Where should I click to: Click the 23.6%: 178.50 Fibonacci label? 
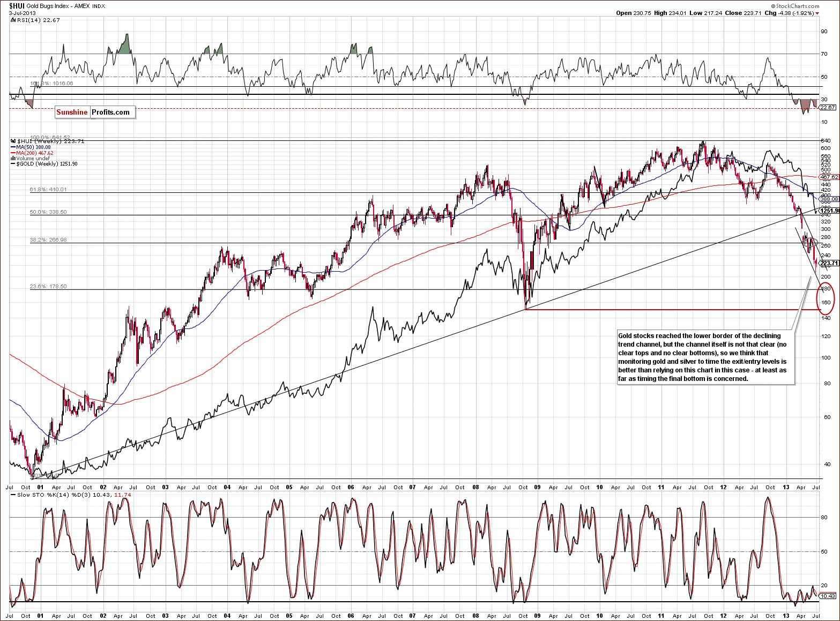click(48, 287)
